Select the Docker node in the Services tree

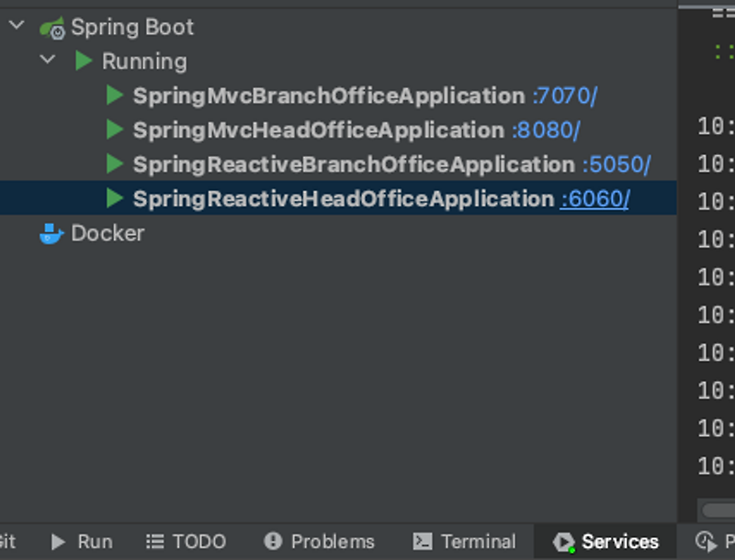106,232
